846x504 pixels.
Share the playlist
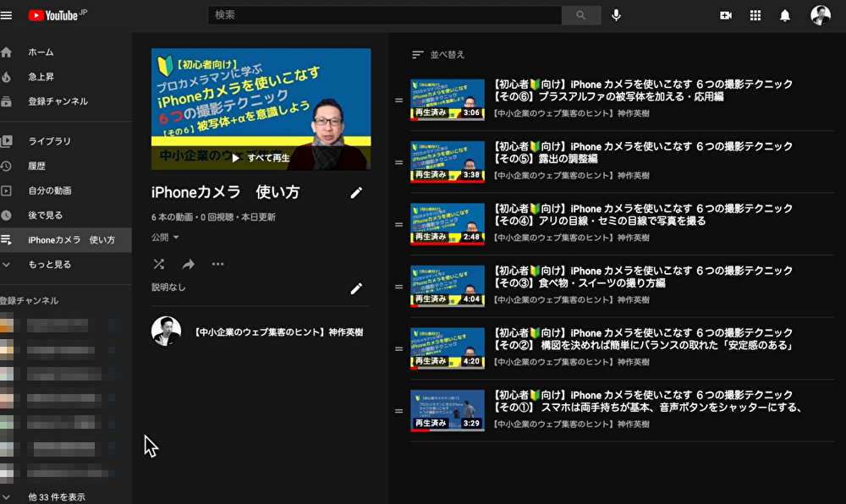point(189,264)
